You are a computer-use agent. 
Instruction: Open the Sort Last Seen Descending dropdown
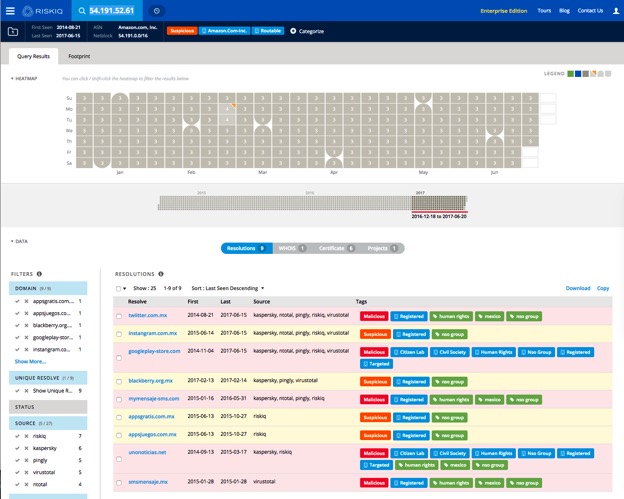228,288
